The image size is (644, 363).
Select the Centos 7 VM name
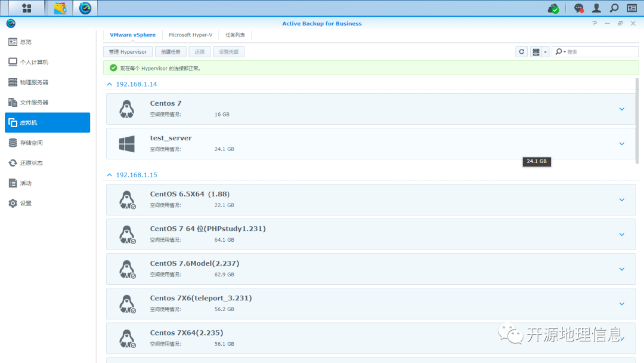(166, 103)
